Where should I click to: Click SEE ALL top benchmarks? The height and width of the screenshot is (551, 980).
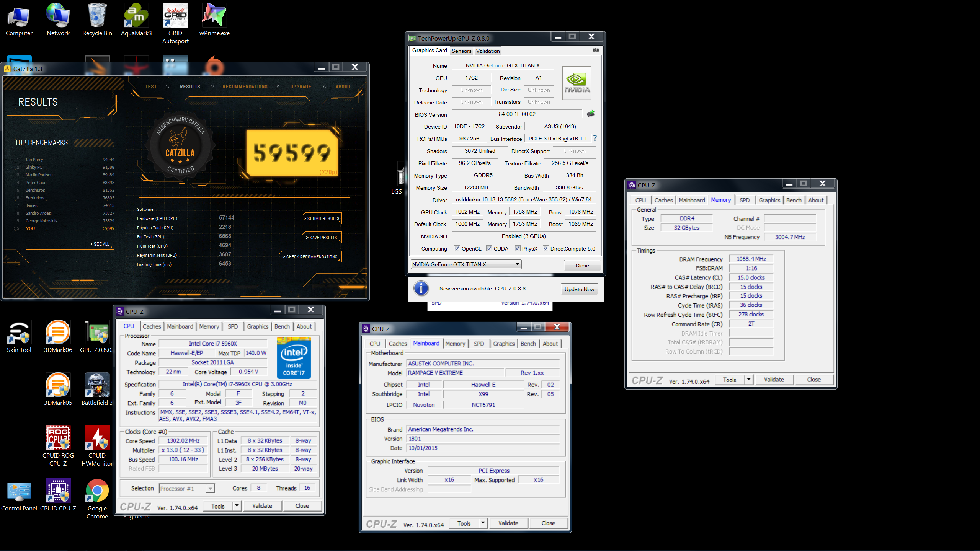100,244
